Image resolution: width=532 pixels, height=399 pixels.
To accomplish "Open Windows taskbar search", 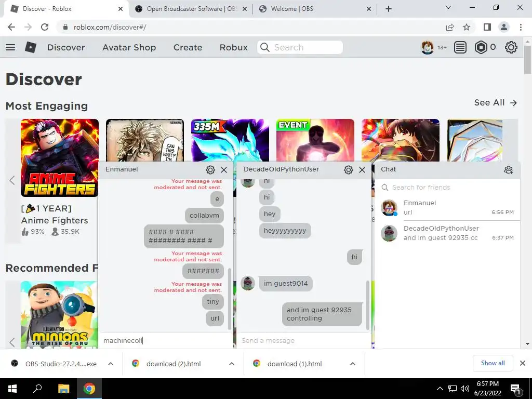I will (37, 389).
